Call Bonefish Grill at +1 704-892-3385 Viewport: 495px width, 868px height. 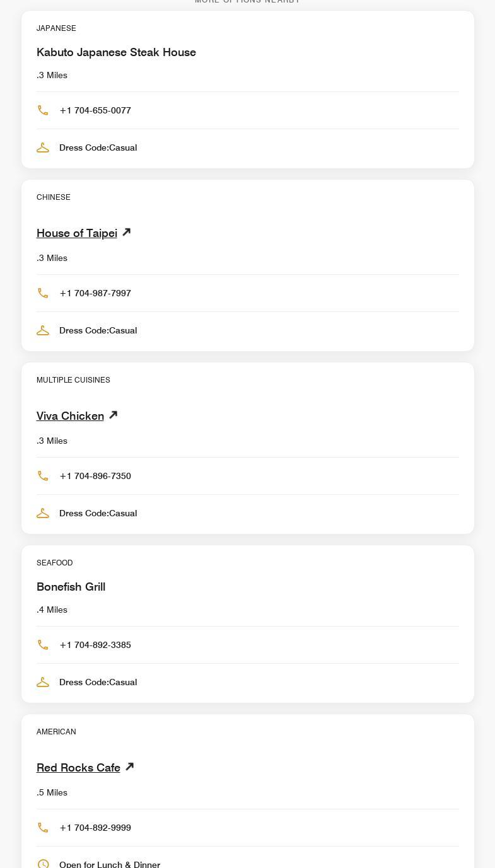pos(95,645)
